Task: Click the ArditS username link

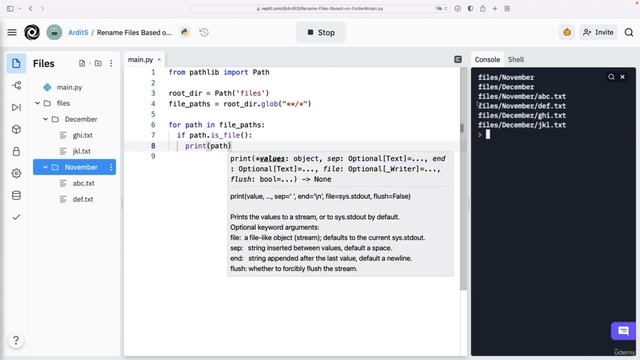Action: point(78,32)
